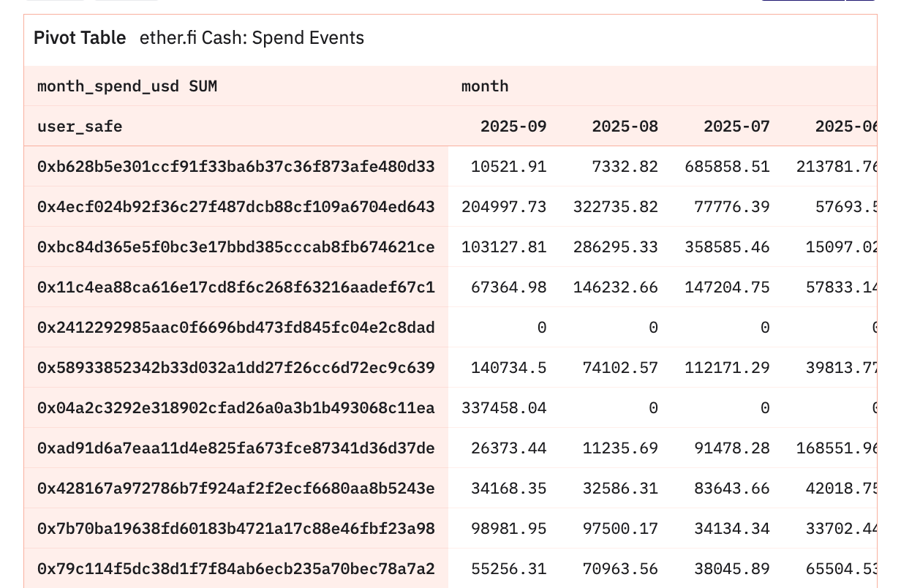This screenshot has height=588, width=901.
Task: Click the value 103127.81
Action: click(504, 247)
